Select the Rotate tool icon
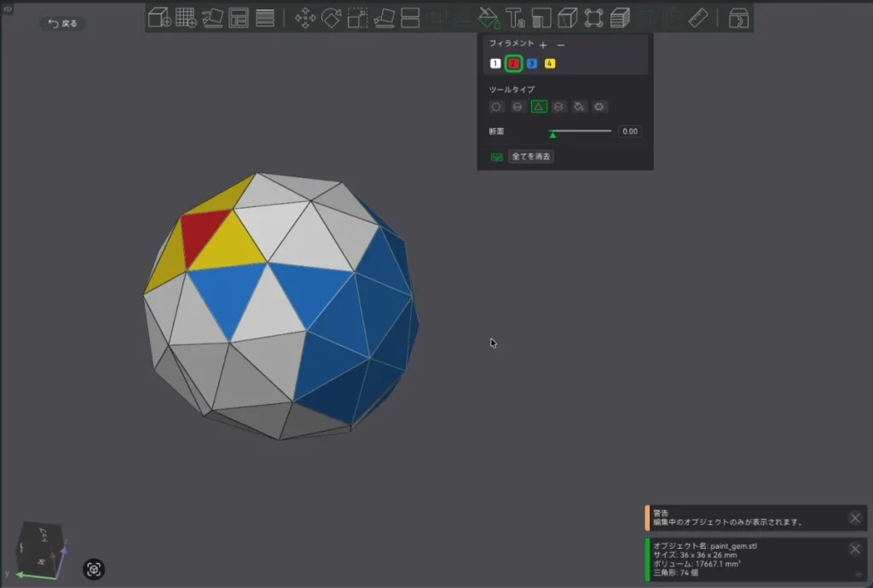This screenshot has width=873, height=588. pos(332,18)
